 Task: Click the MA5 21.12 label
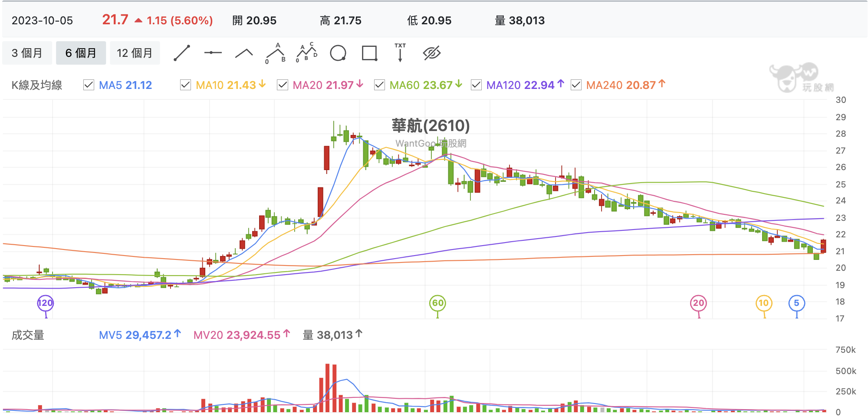pos(125,85)
